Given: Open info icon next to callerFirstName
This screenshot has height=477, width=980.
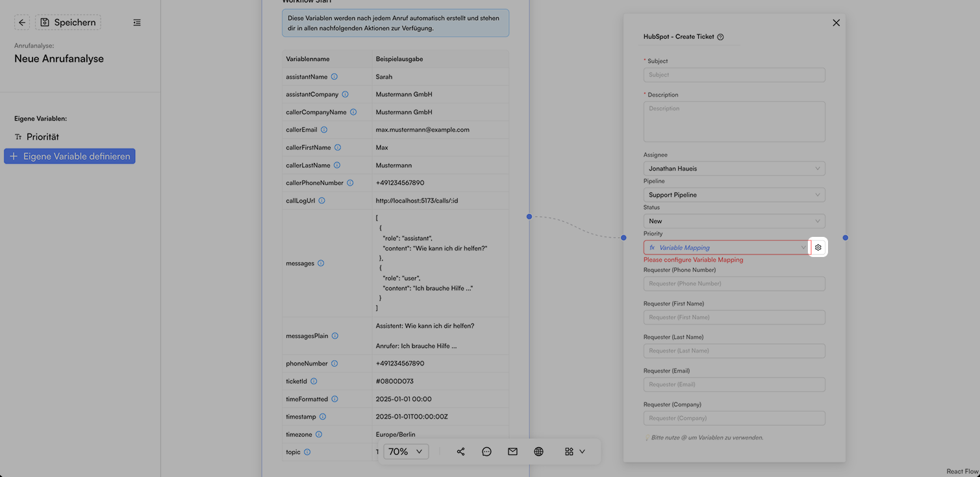Looking at the screenshot, I should coord(338,148).
